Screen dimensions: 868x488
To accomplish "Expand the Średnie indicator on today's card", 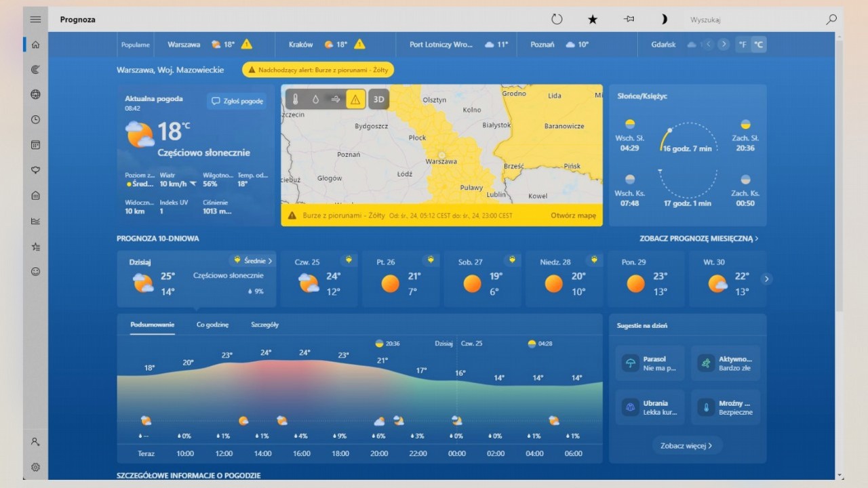I will [252, 260].
